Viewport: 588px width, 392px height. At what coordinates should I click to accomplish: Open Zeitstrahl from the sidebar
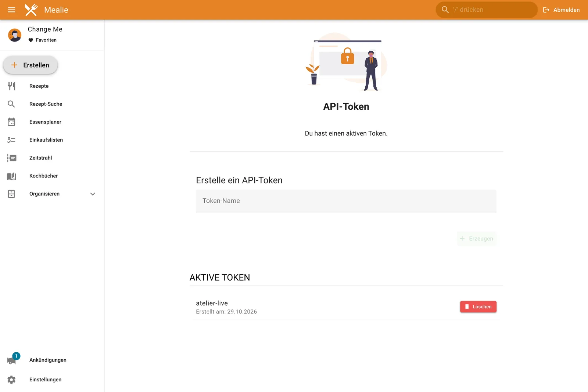pos(52,158)
